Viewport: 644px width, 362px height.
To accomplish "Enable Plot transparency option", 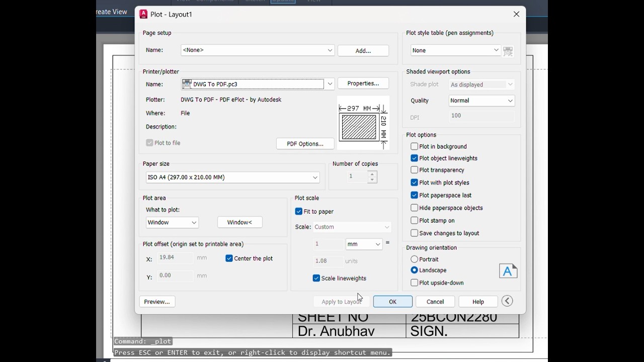I will pos(414,170).
